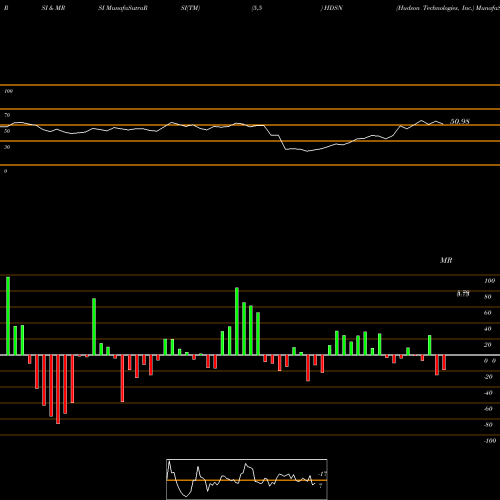The image size is (500, 500).
Task: Open the mini line chart thumbnail at bottom
Action: (247, 479)
